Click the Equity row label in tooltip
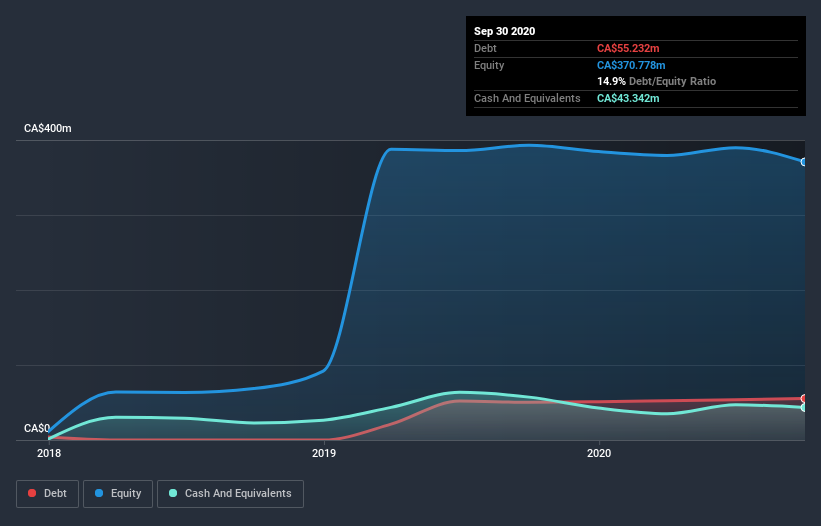The height and width of the screenshot is (526, 821). (489, 65)
